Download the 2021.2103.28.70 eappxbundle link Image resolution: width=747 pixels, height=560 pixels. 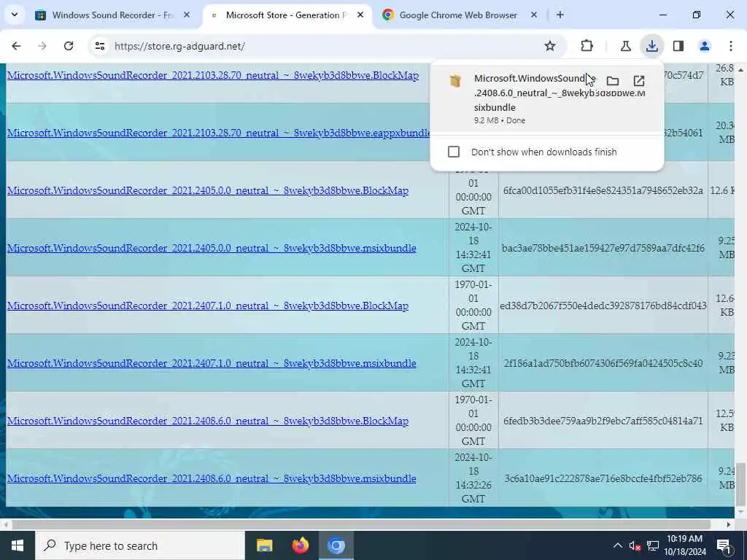(219, 133)
